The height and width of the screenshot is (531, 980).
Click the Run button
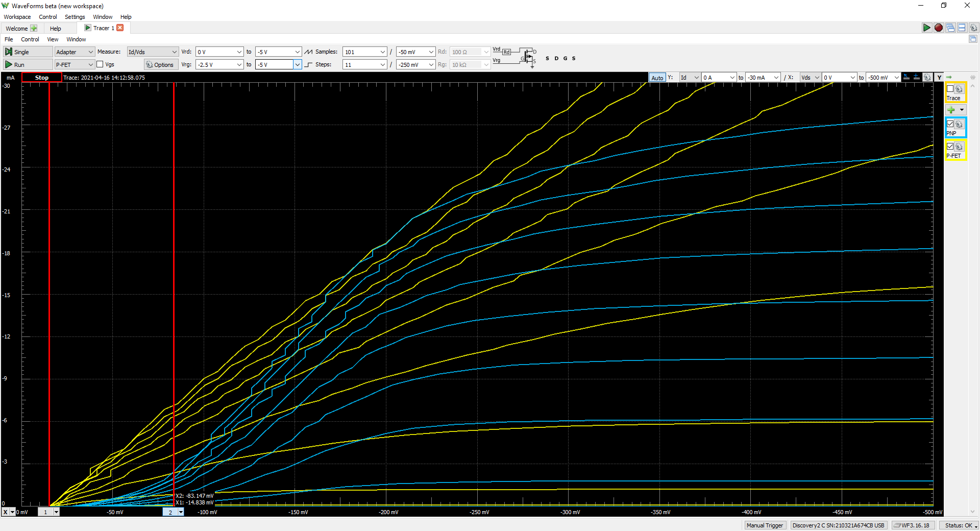(28, 64)
